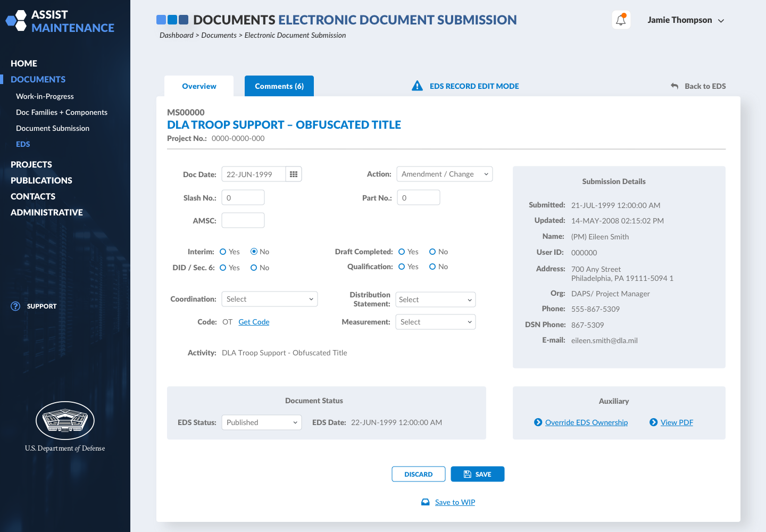Open DOCUMENTS in the sidebar
This screenshot has width=766, height=532.
[38, 79]
